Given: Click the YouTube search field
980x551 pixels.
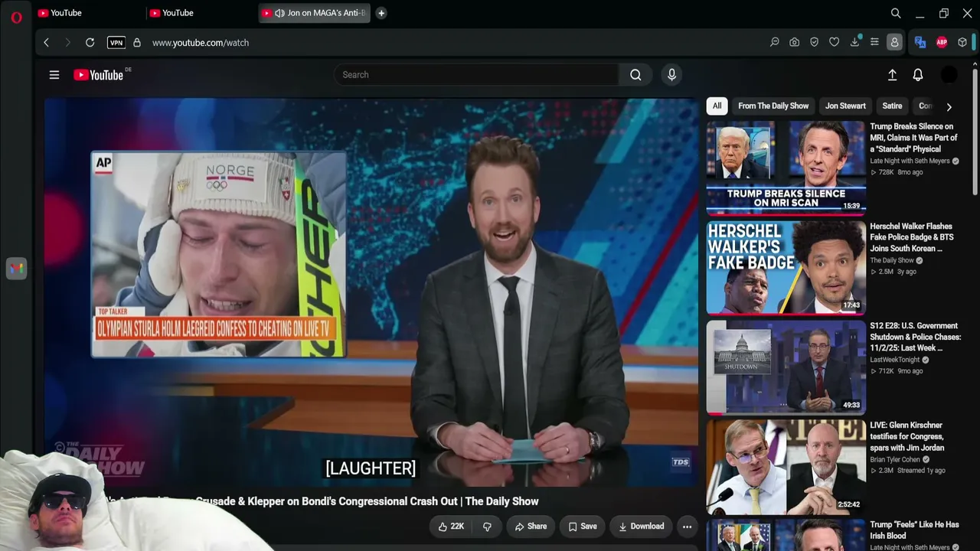Looking at the screenshot, I should coord(476,75).
